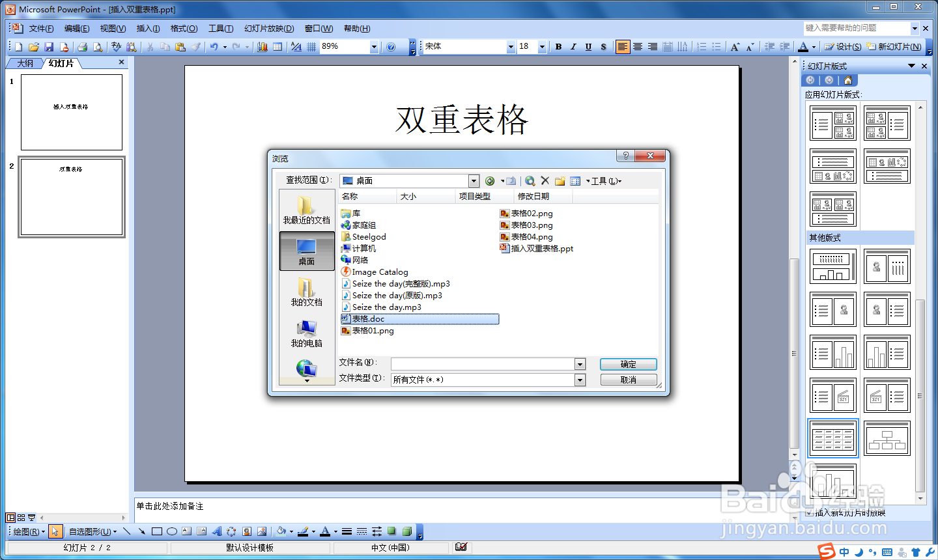Viewport: 938px width, 560px height.
Task: Open the 文件名 combo box dropdown arrow
Action: pyautogui.click(x=580, y=364)
